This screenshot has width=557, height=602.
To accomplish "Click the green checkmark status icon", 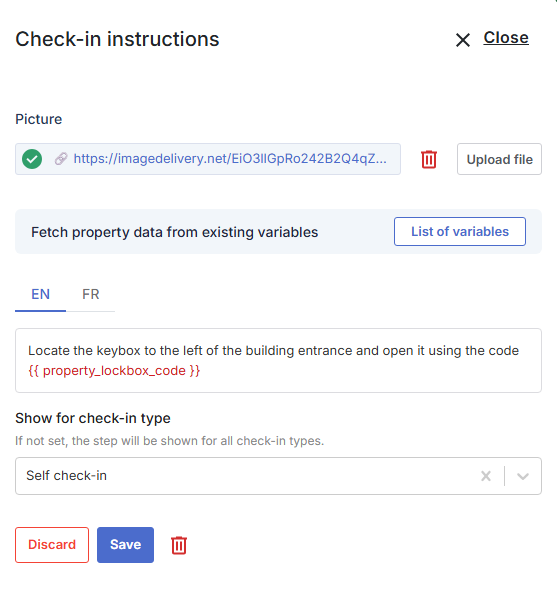I will (32, 159).
